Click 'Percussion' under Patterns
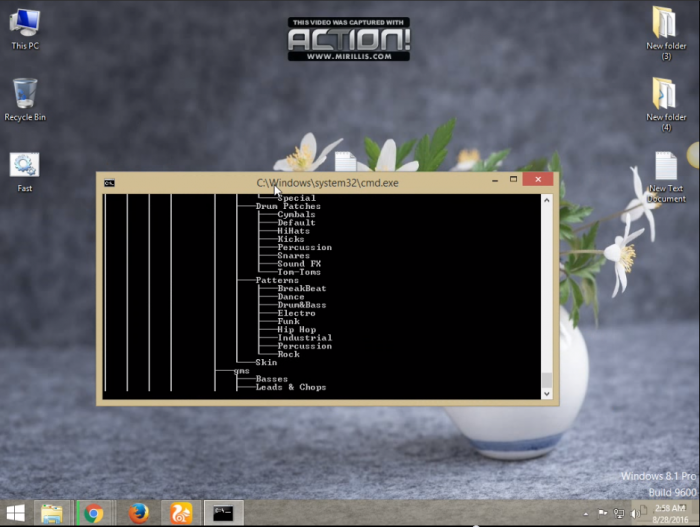 (304, 346)
